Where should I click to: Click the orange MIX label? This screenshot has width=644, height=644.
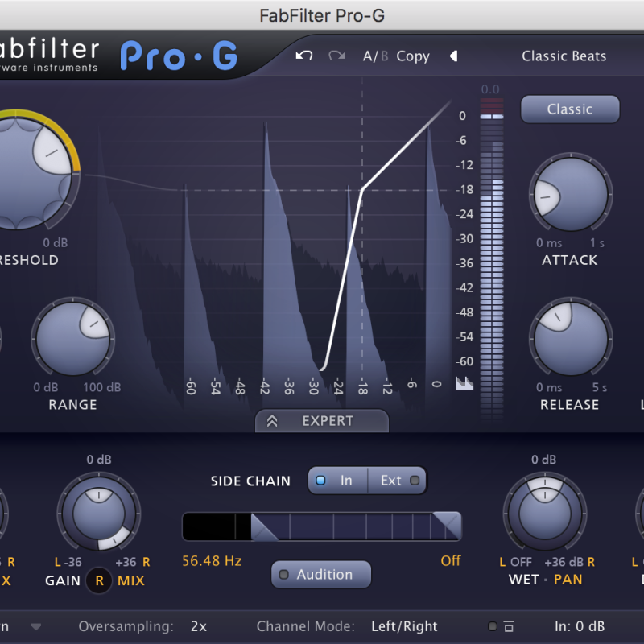[131, 580]
